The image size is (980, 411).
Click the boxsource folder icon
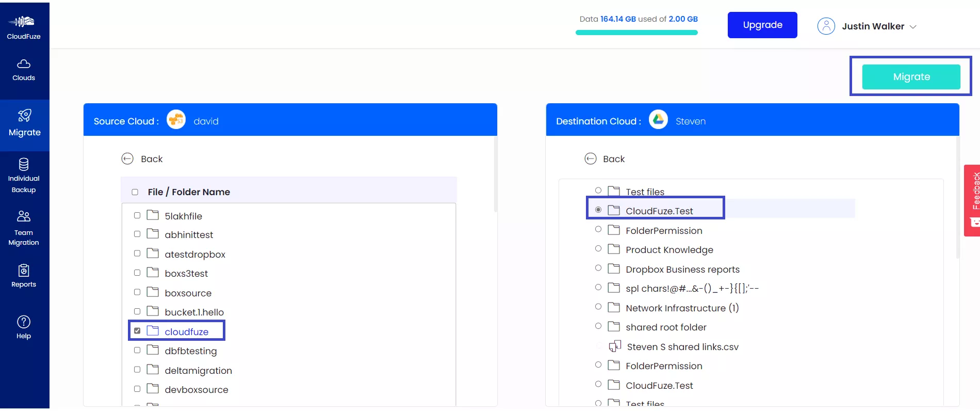[x=153, y=292]
